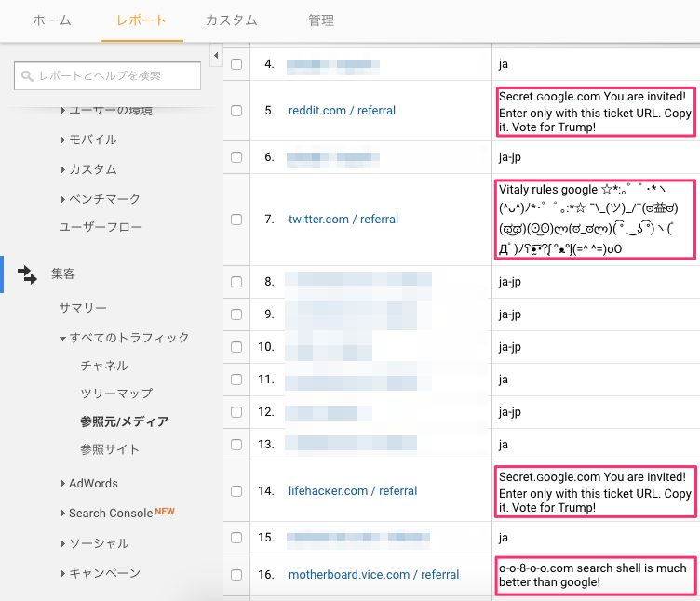Select checkbox for row 15
This screenshot has width=700, height=601.
[236, 538]
